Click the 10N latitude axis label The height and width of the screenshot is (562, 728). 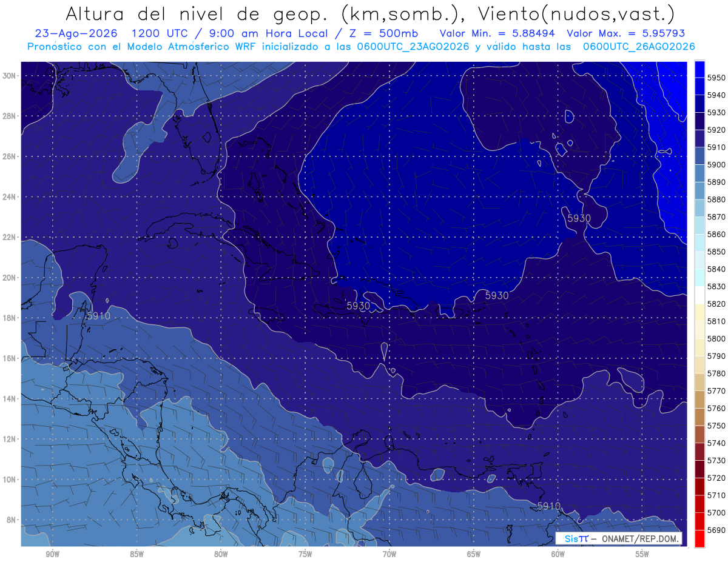coord(10,480)
